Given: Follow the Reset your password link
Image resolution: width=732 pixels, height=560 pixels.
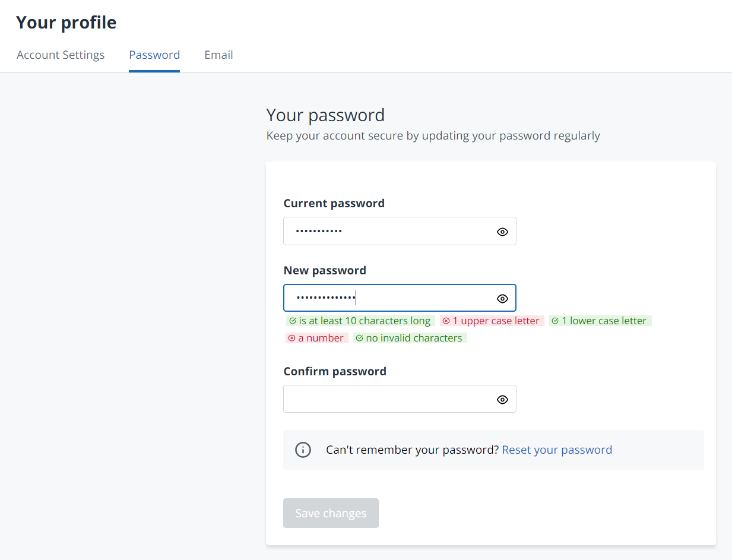Looking at the screenshot, I should (556, 450).
